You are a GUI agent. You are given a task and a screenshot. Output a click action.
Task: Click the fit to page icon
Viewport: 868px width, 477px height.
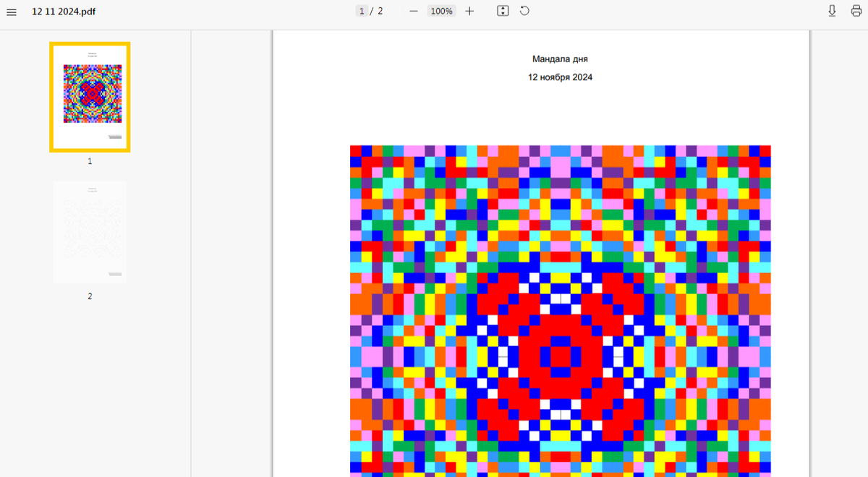pyautogui.click(x=503, y=11)
